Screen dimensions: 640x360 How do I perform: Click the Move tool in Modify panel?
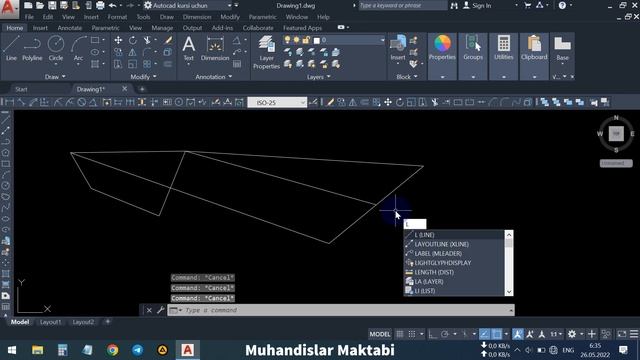[118, 40]
